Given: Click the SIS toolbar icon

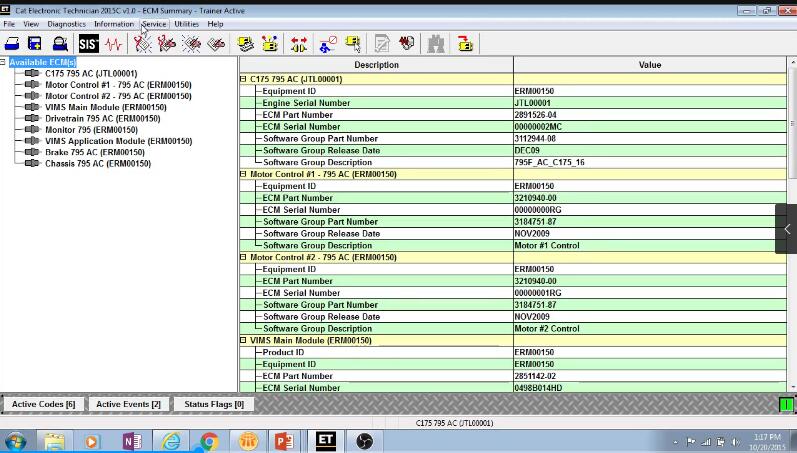Looking at the screenshot, I should [89, 44].
